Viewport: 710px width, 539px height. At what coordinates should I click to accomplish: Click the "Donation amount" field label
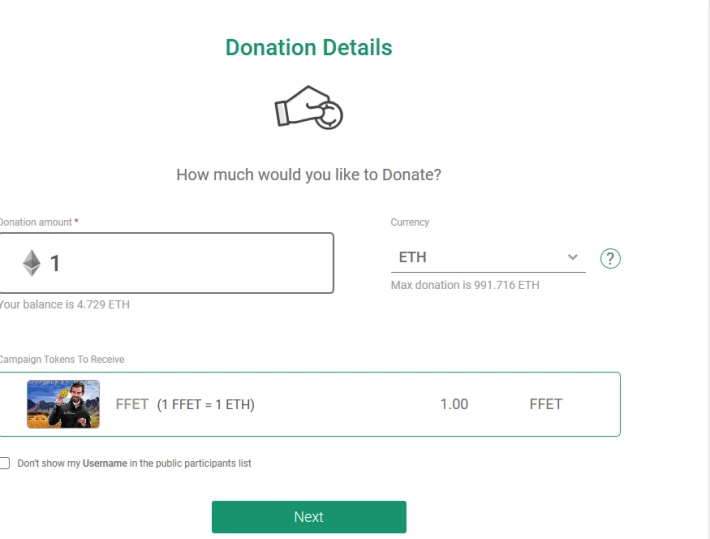pos(36,222)
